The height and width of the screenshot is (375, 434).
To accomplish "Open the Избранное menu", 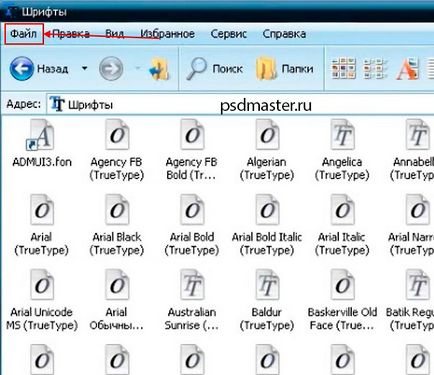I will pos(167,34).
